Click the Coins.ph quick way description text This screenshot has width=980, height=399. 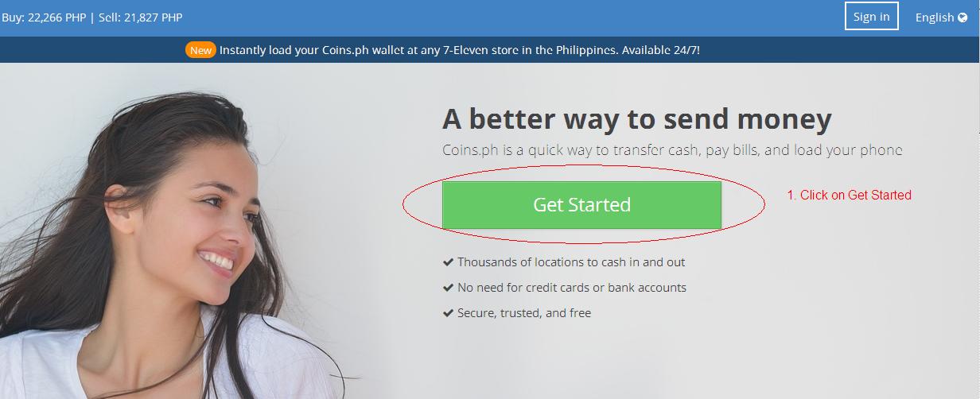(672, 150)
